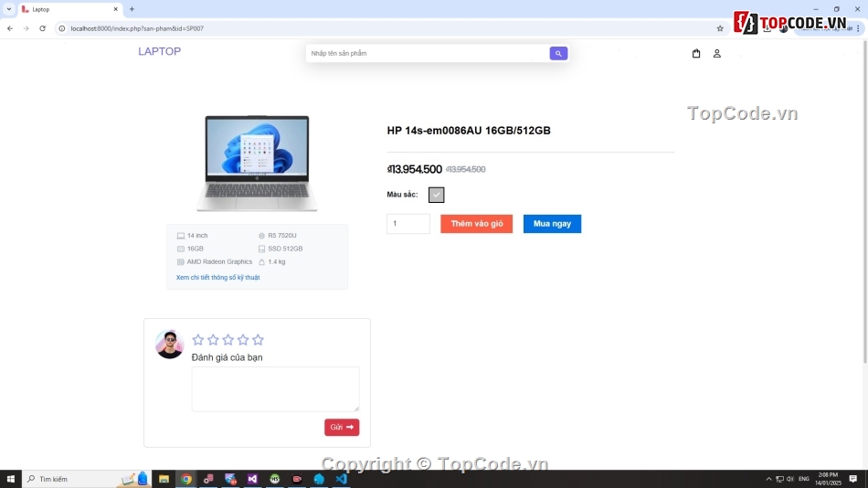Click the site info icon in address bar
Viewport: 868px width, 488px height.
[x=62, y=28]
